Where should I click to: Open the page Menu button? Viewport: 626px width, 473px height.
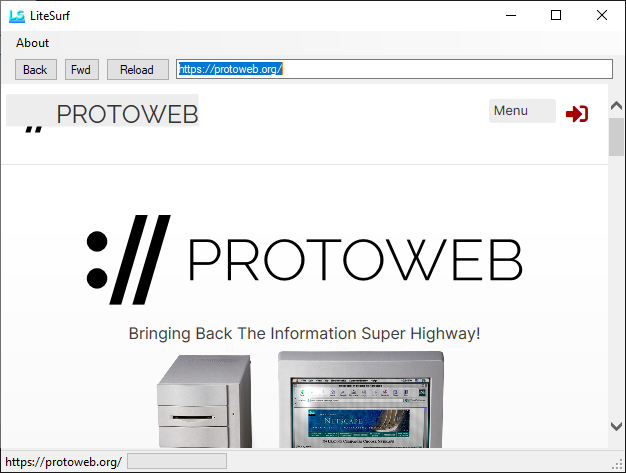click(522, 111)
